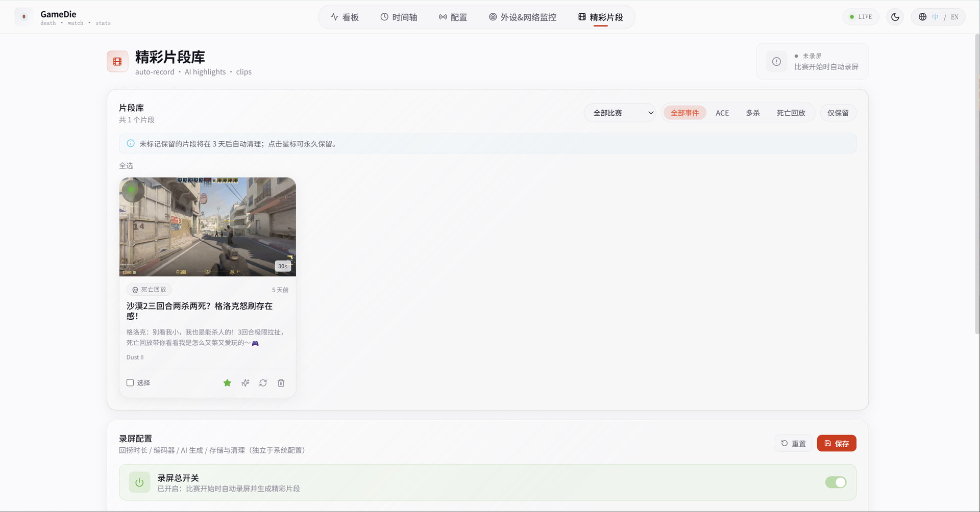This screenshot has height=512, width=980.
Task: Filter clips by 死亡回放
Action: (791, 113)
